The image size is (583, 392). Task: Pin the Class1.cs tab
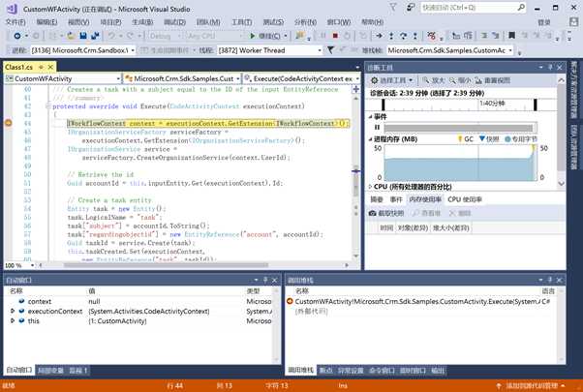tap(42, 67)
